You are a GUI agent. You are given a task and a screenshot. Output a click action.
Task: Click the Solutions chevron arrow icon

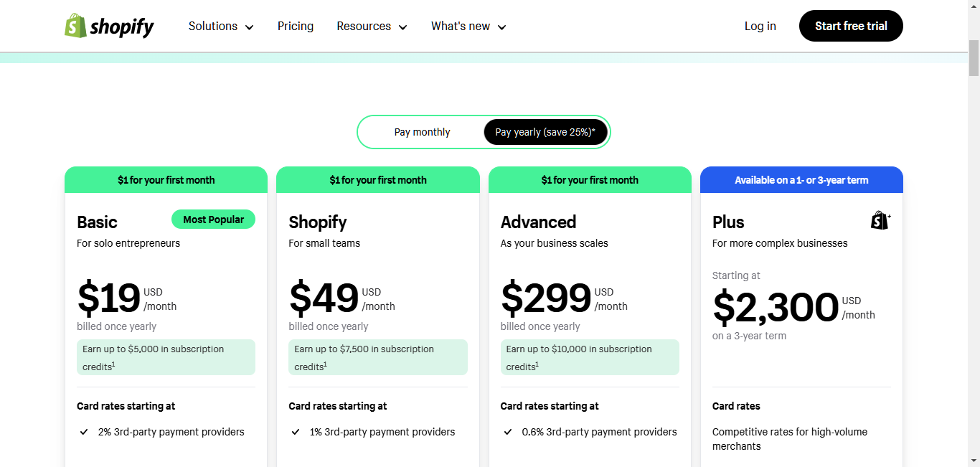pos(250,27)
